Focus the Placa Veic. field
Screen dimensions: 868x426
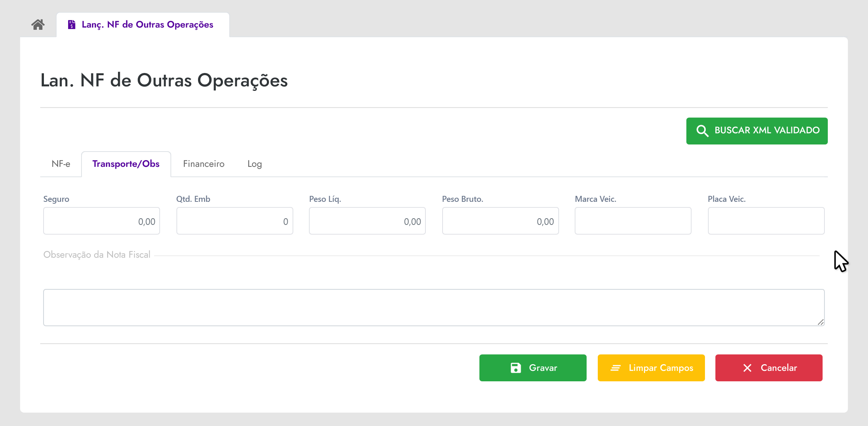coord(766,221)
